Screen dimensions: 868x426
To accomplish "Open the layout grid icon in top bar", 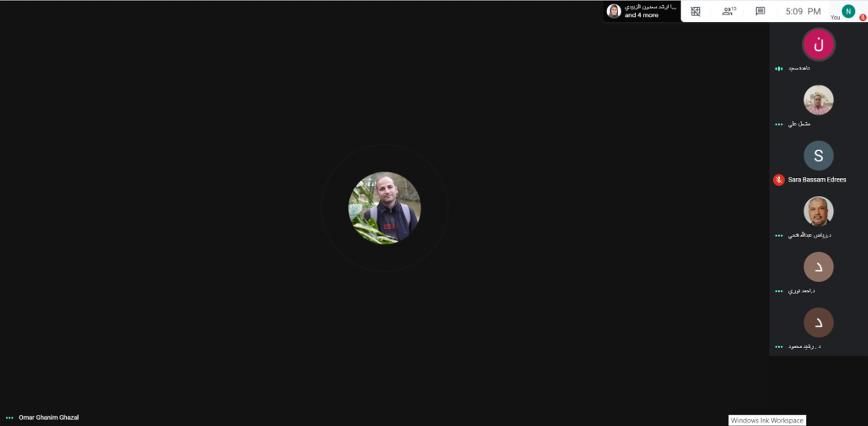I will 695,11.
